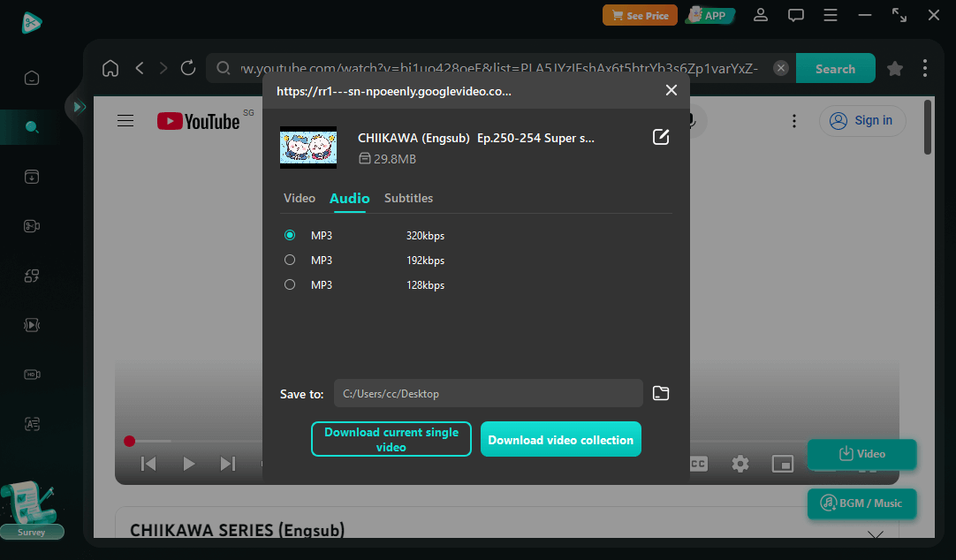Image resolution: width=956 pixels, height=560 pixels.
Task: Expand the sidebar with the arrow handle
Action: pos(78,107)
